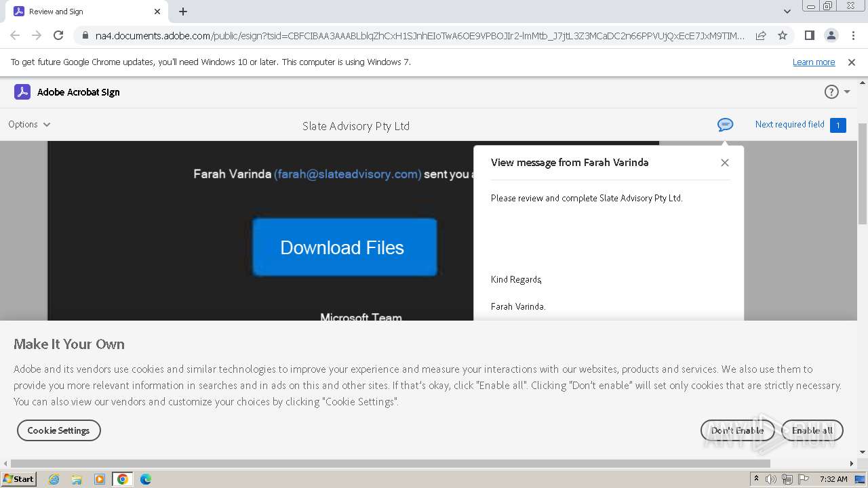Dismiss the Chrome update notification bar
This screenshot has width=868, height=488.
852,62
